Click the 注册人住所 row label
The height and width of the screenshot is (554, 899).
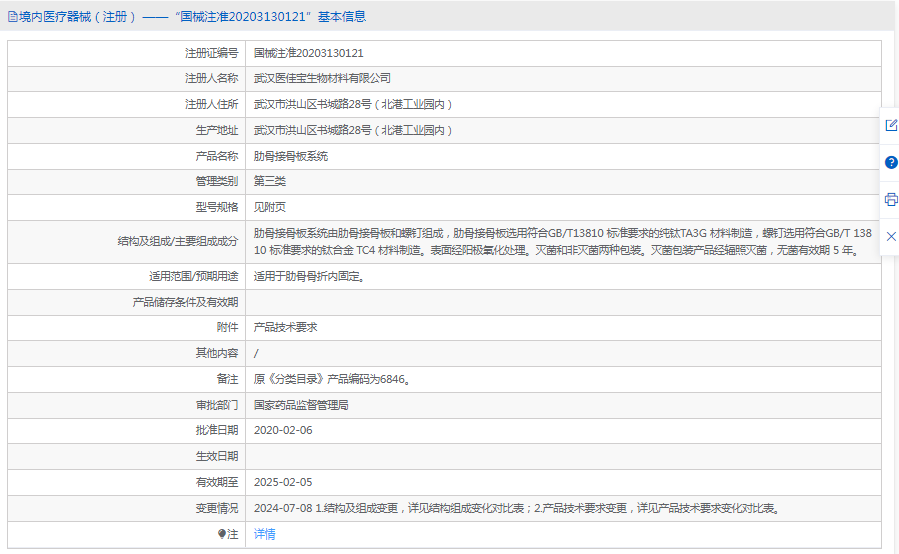coord(211,104)
